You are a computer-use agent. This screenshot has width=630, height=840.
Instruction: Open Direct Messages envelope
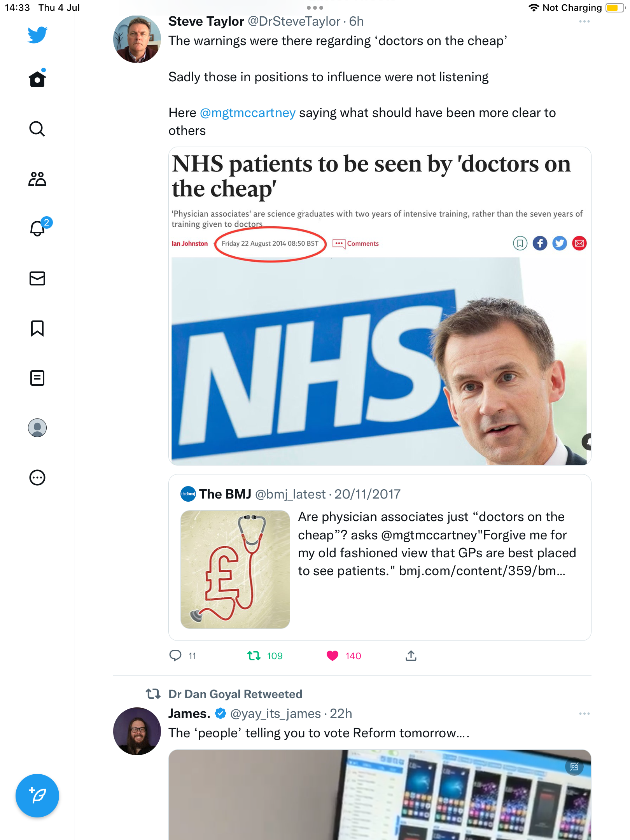[x=37, y=278]
